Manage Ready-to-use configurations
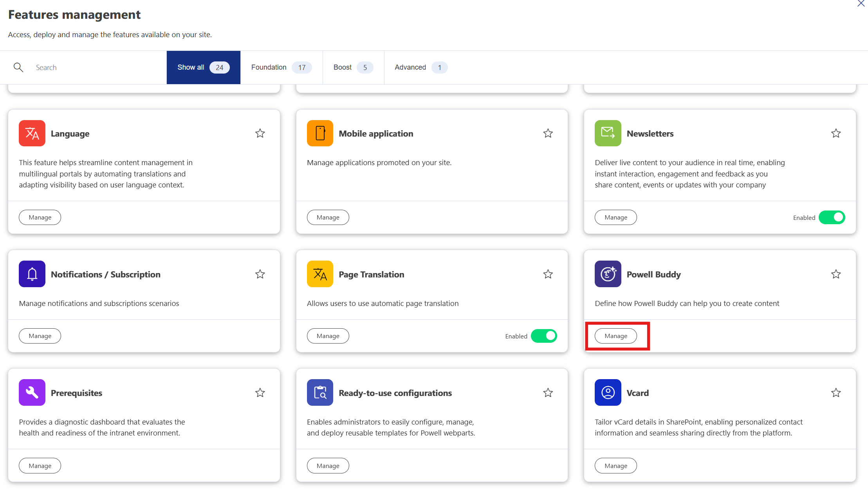868x493 pixels. click(x=328, y=466)
